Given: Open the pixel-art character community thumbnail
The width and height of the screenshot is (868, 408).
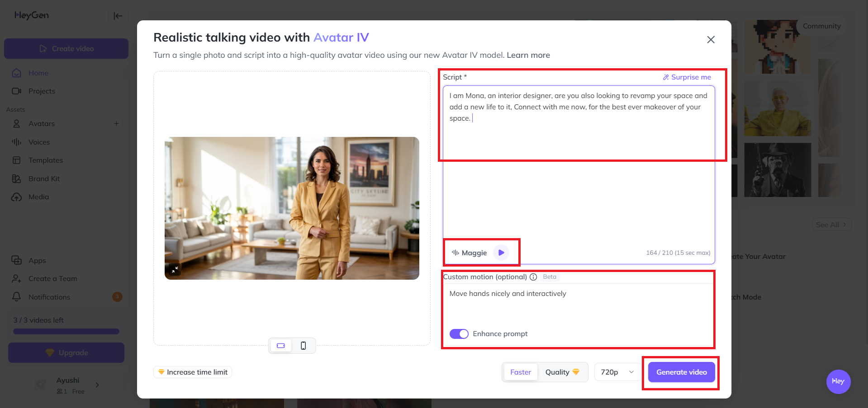Looking at the screenshot, I should coord(778,47).
